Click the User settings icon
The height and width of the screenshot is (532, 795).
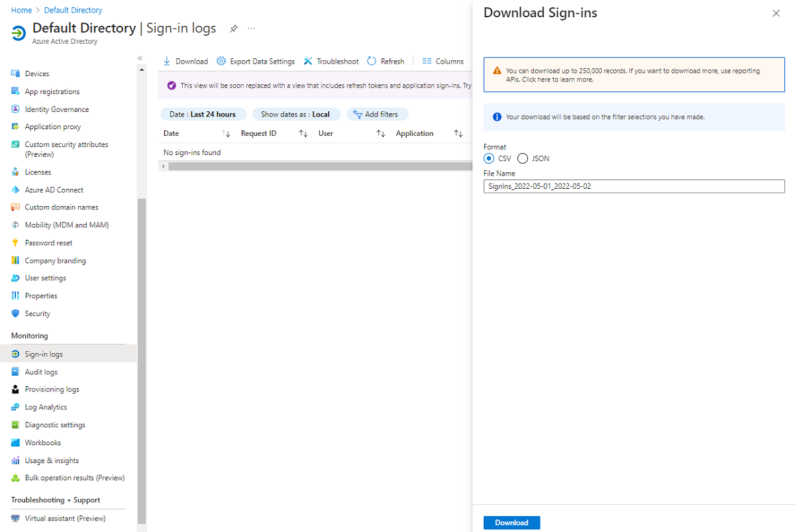click(15, 278)
